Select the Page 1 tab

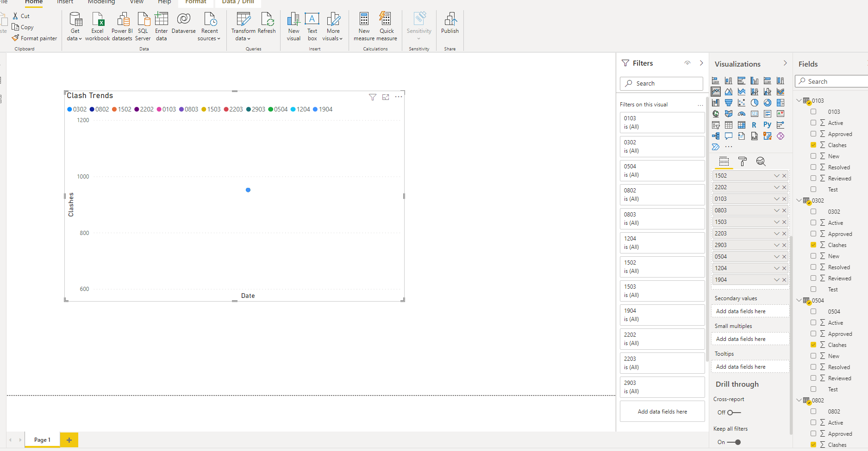tap(42, 440)
